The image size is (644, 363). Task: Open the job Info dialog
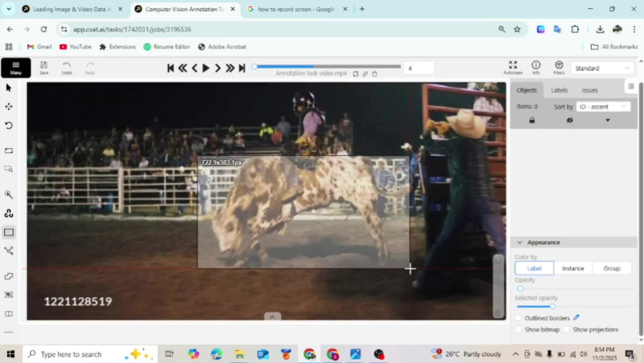536,68
